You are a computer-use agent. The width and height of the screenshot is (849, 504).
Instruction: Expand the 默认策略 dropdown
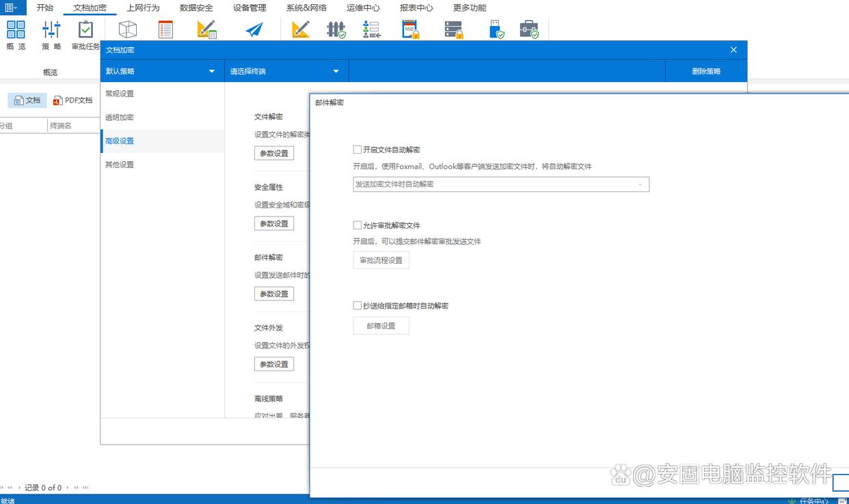pyautogui.click(x=162, y=71)
